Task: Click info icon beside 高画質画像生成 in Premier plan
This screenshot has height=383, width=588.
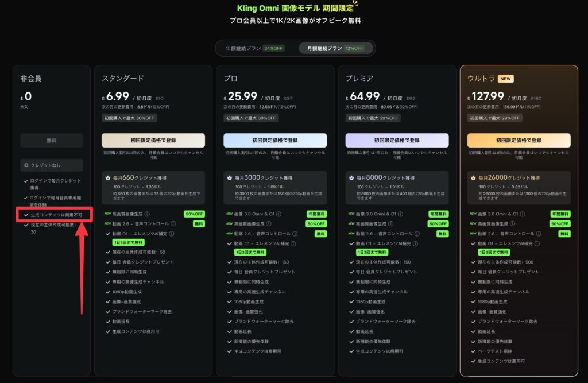Action: (392, 224)
